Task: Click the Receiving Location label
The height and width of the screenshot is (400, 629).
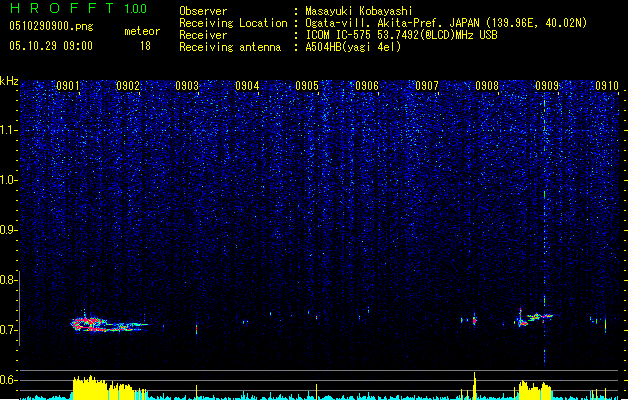Action: point(233,23)
